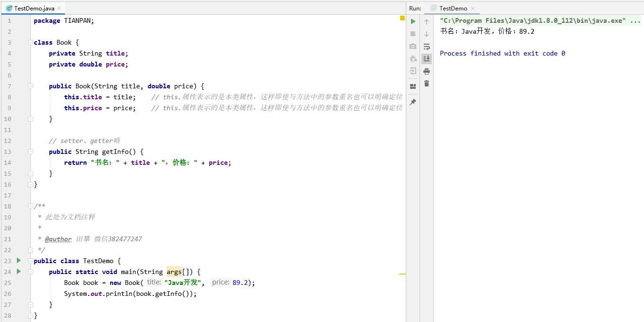Click run gutter icon beside main method
This screenshot has height=322, width=644.
pyautogui.click(x=19, y=271)
